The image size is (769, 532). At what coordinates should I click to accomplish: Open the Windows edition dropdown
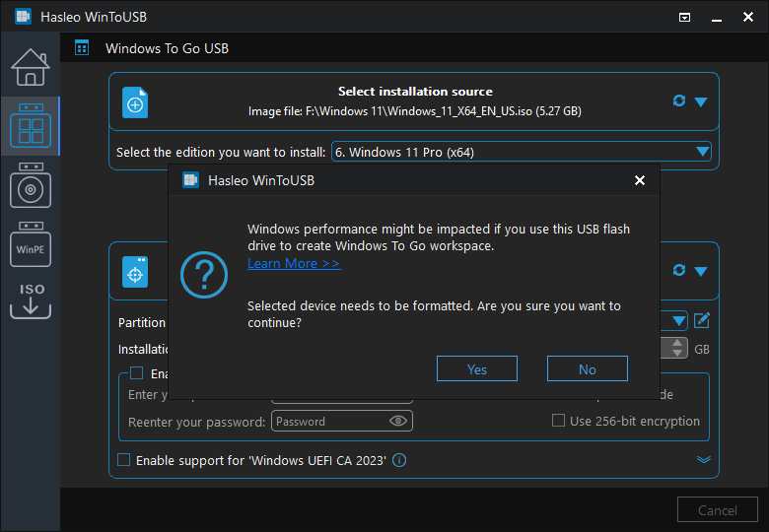[x=522, y=152]
